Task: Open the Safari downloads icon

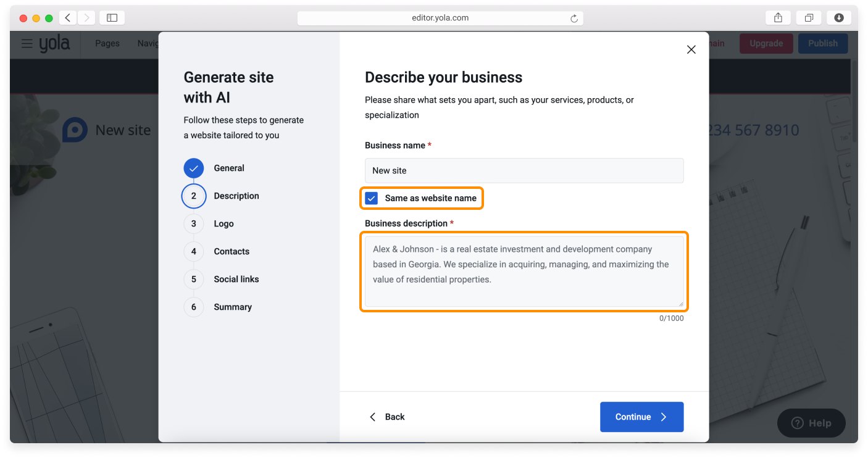Action: coord(839,18)
